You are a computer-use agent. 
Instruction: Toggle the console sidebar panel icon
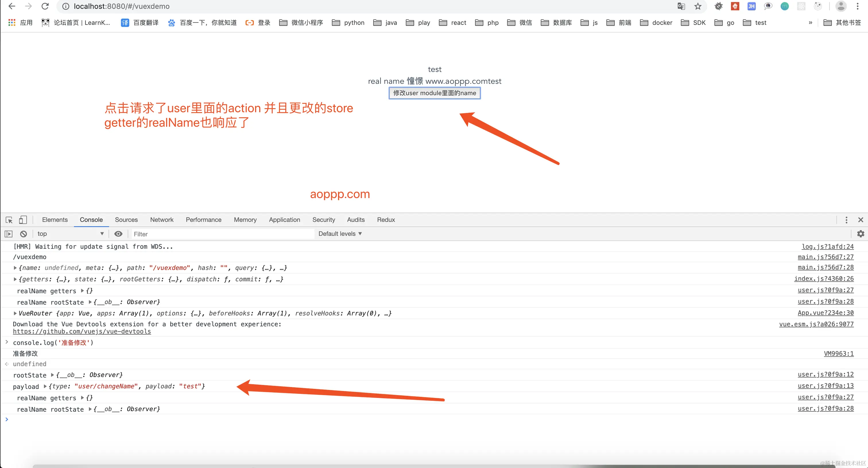8,234
